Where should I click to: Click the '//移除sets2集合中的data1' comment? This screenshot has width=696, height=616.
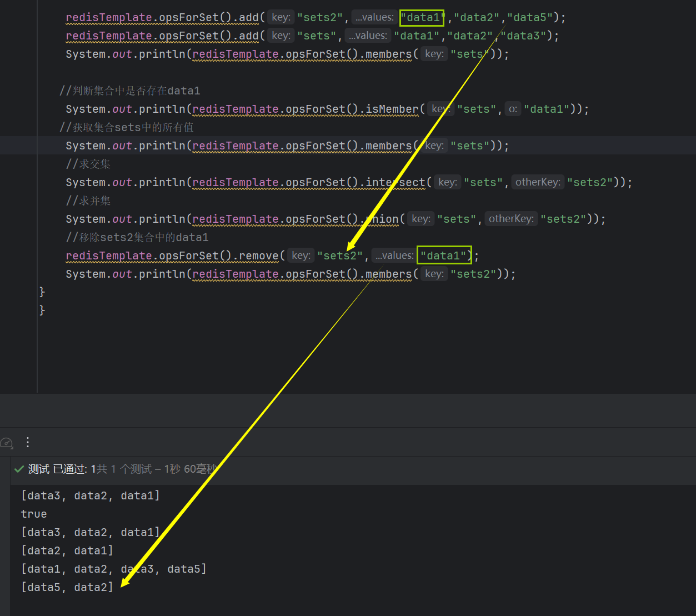tap(137, 238)
